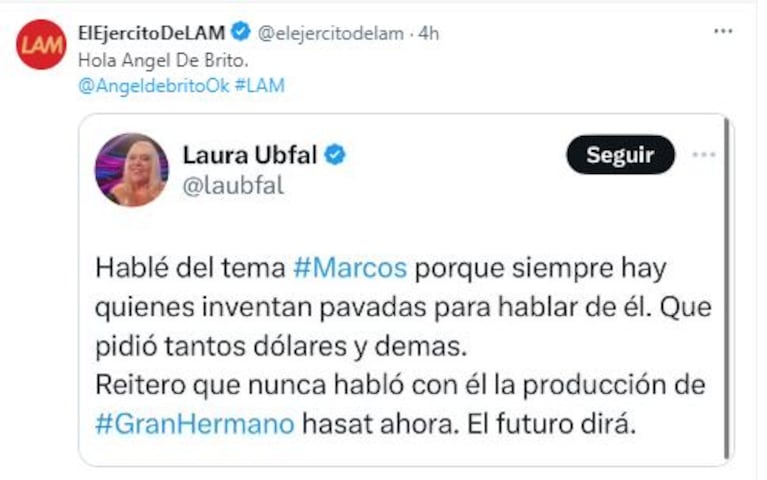Click the quoted tweet card scrollbar edge
Screen dimensions: 767x480
(727, 289)
